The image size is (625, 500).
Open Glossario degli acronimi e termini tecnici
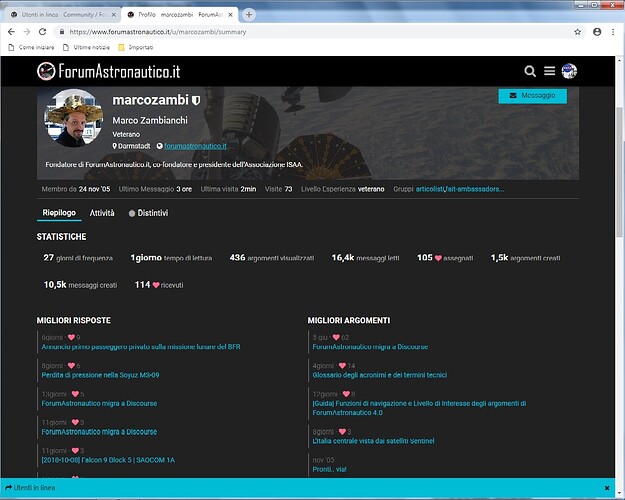pyautogui.click(x=380, y=375)
